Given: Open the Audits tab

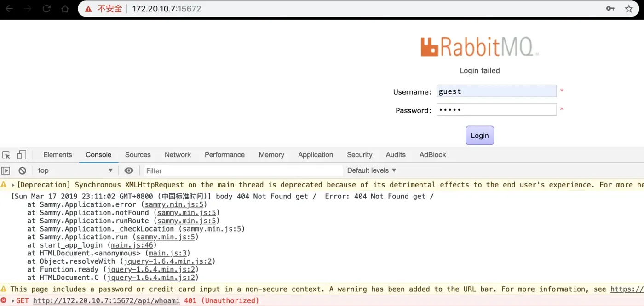Looking at the screenshot, I should (x=396, y=155).
